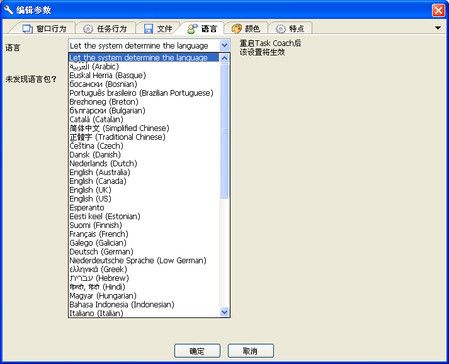This screenshot has width=449, height=364.
Task: Select English (UK)
Action: click(x=144, y=190)
